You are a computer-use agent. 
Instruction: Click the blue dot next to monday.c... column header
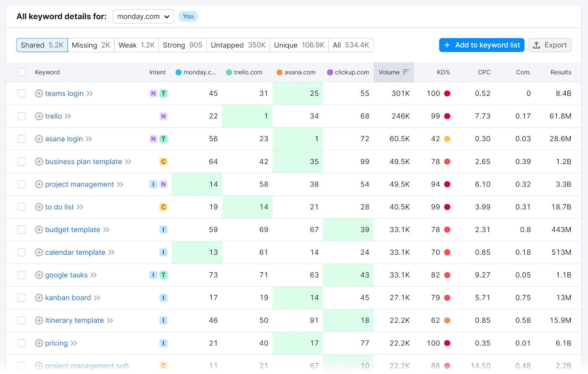179,72
